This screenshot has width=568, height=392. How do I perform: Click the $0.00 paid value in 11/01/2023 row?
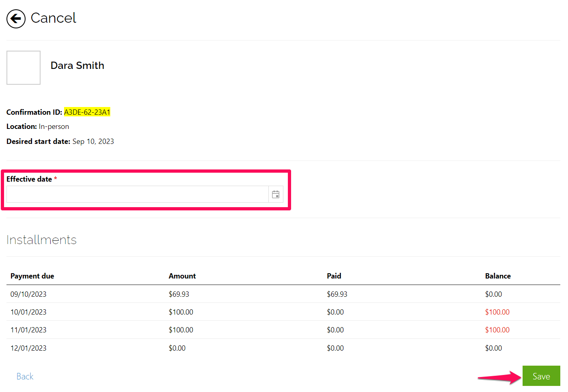335,330
